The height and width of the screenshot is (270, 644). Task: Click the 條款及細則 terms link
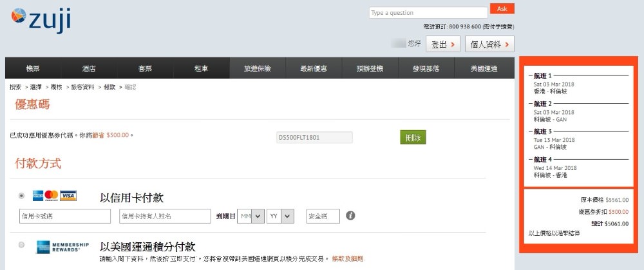pos(348,258)
